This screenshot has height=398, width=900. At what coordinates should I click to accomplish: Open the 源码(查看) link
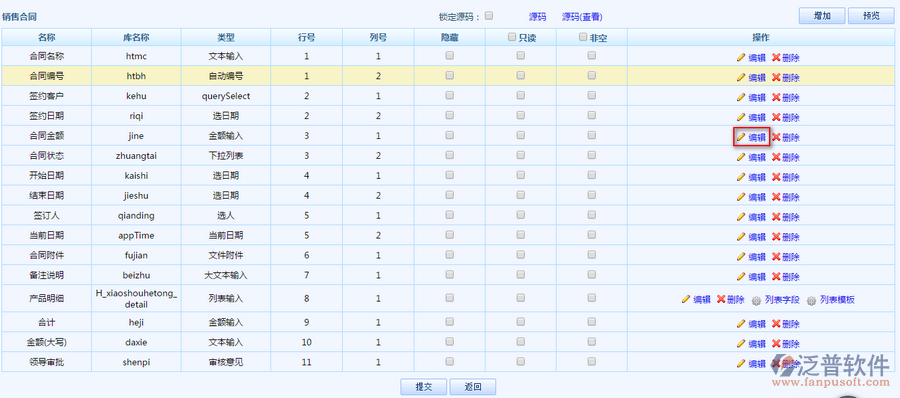pyautogui.click(x=582, y=17)
